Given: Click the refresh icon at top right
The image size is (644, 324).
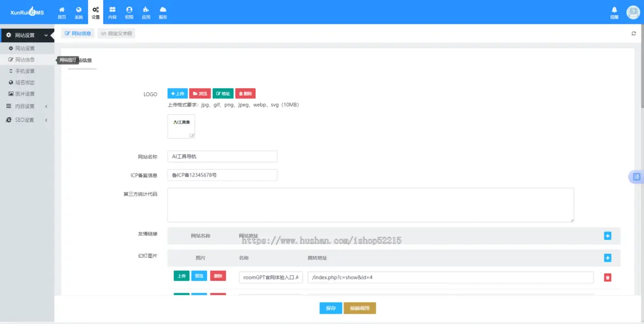Looking at the screenshot, I should pyautogui.click(x=633, y=33).
